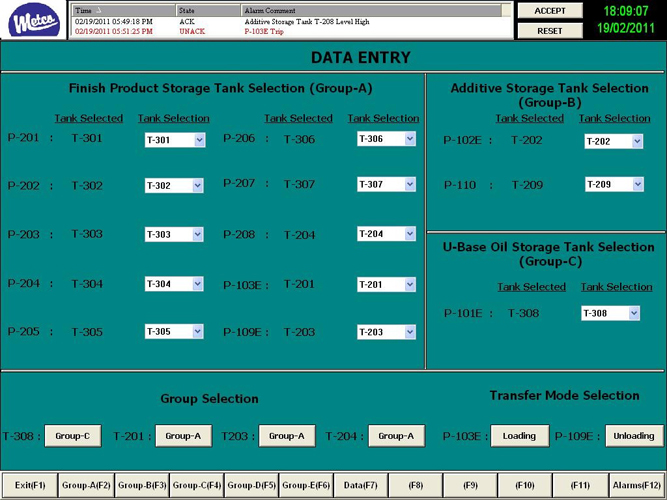Toggle P-103E Loading transfer mode
This screenshot has height=500, width=667.
point(519,436)
